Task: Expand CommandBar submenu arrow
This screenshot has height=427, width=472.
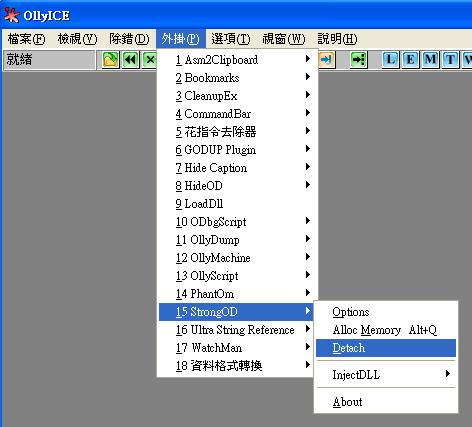Action: click(308, 113)
